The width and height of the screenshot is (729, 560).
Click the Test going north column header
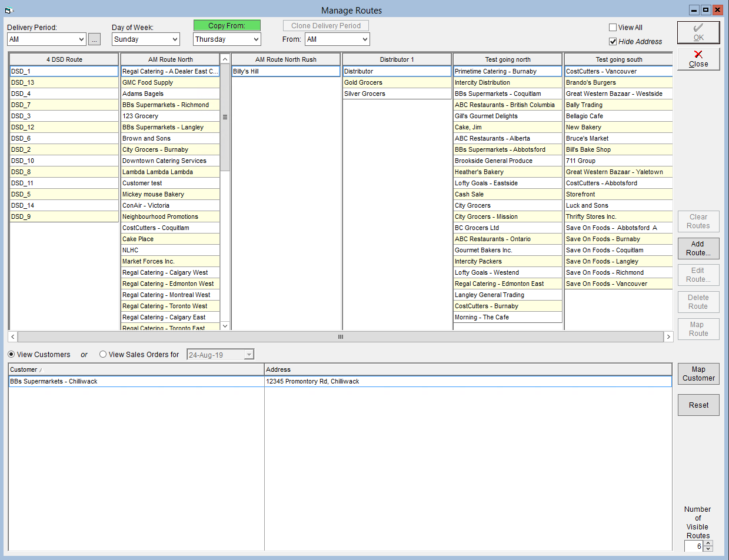(508, 59)
